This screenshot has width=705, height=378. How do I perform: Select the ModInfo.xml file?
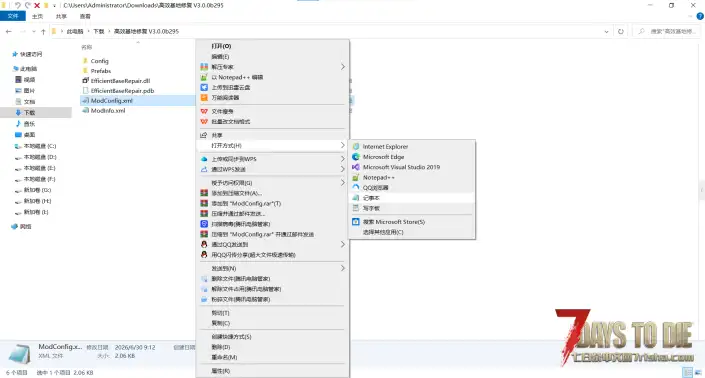[107, 111]
